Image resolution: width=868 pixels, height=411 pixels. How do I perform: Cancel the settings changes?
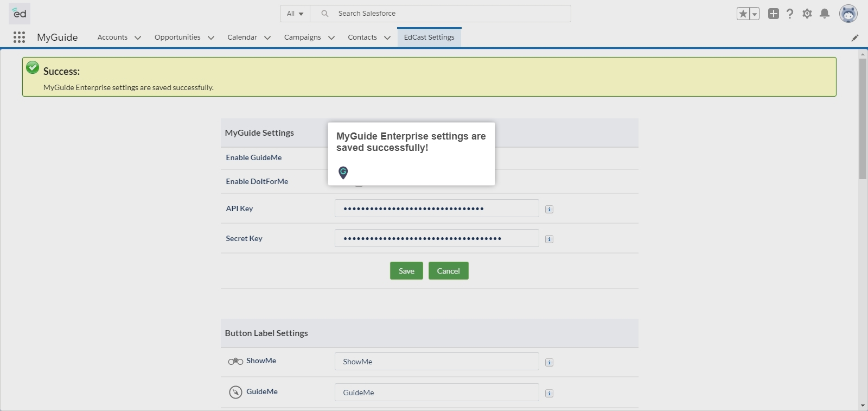(x=448, y=271)
